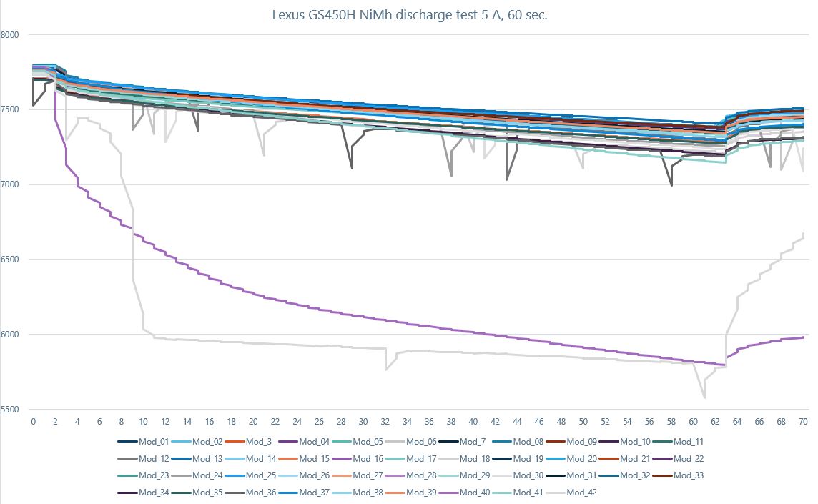Select the 0 label on the horizontal axis
The image size is (818, 504).
pyautogui.click(x=33, y=422)
